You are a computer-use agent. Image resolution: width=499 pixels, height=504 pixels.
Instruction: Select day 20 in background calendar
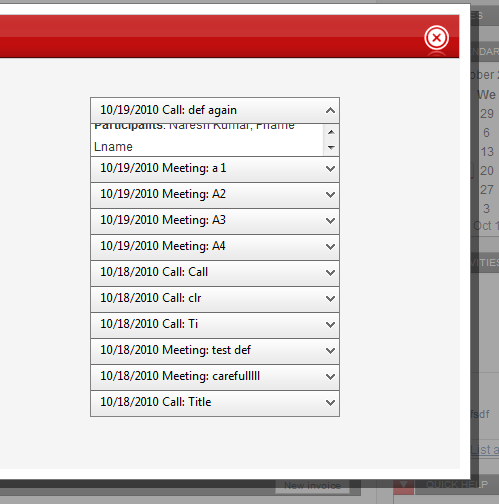click(487, 171)
